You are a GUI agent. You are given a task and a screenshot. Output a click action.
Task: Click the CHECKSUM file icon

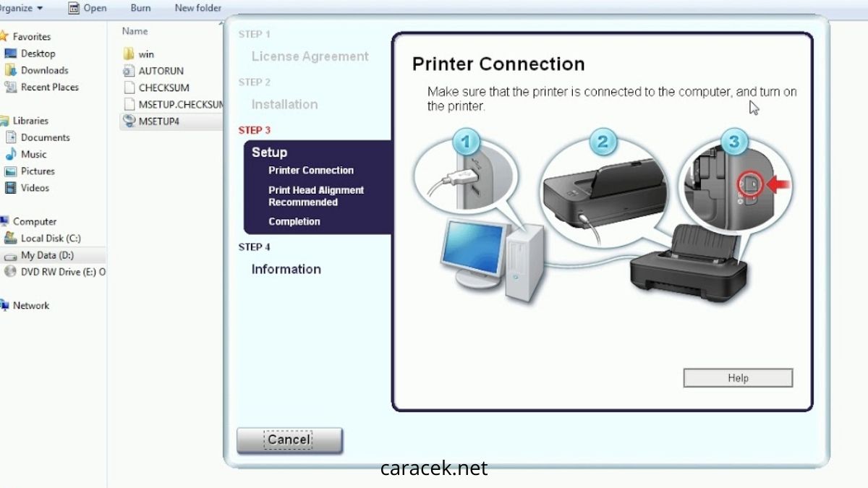tap(129, 87)
